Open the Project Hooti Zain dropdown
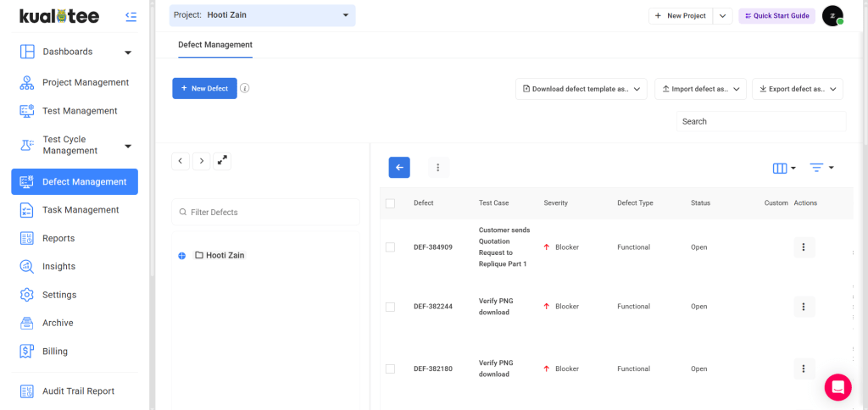Image resolution: width=868 pixels, height=410 pixels. (x=263, y=15)
